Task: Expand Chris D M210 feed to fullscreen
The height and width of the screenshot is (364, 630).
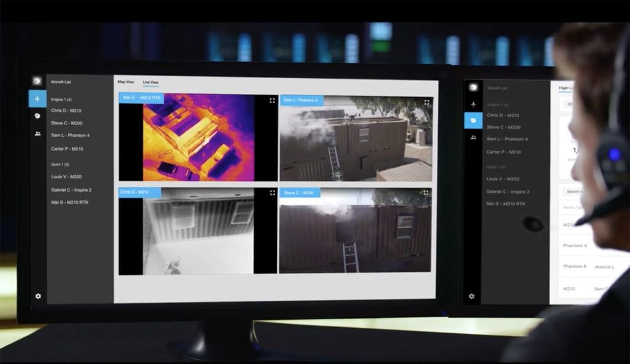Action: click(272, 193)
